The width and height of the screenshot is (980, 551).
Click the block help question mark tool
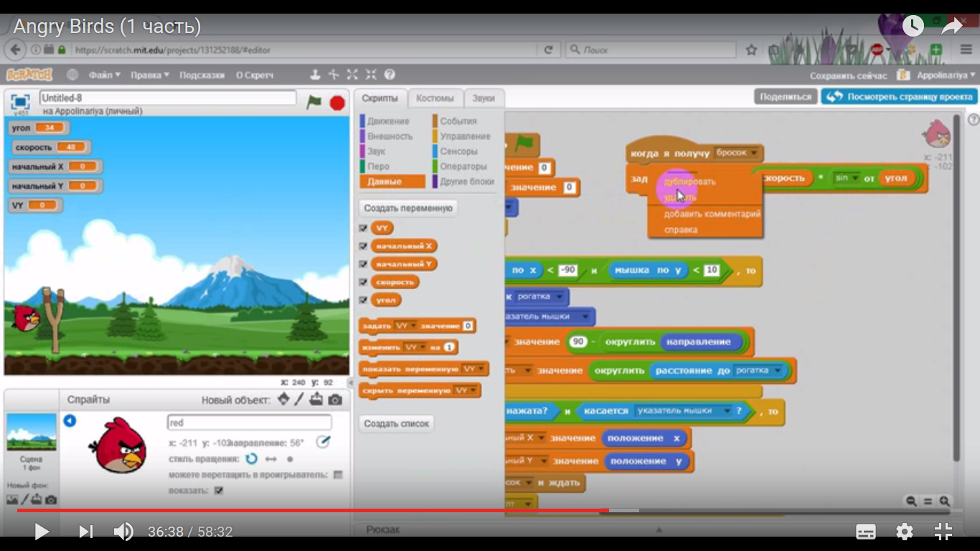(x=390, y=75)
